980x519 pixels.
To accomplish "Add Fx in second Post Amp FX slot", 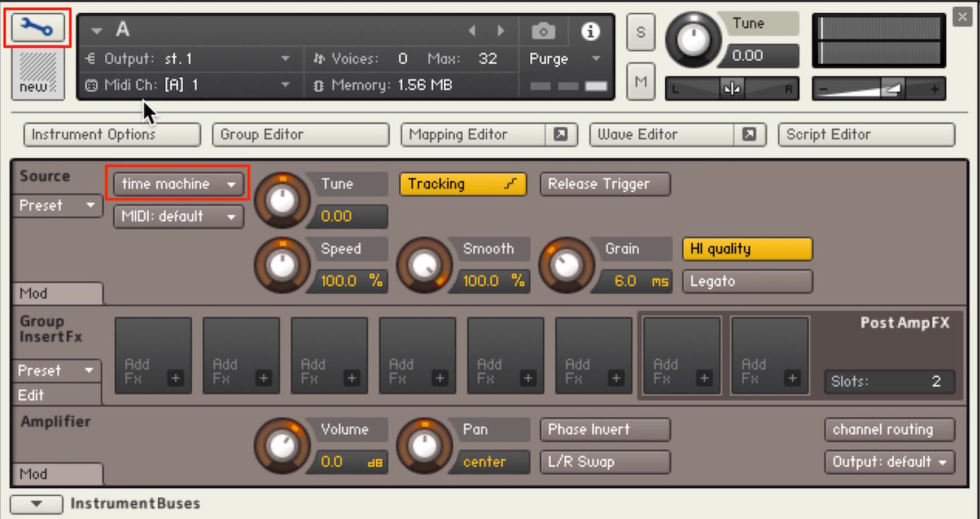I will tap(770, 356).
